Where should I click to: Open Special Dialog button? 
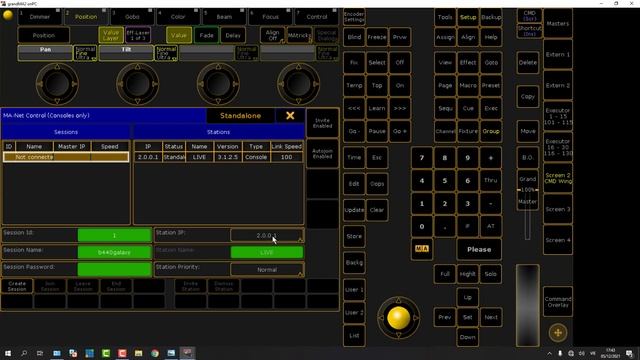tap(327, 35)
